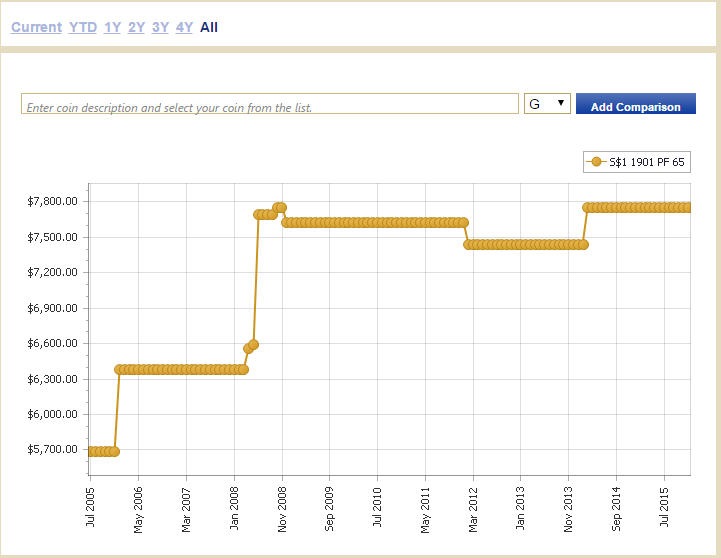Viewport: 721px width, 558px height.
Task: Click the coin description input field
Action: tap(268, 105)
